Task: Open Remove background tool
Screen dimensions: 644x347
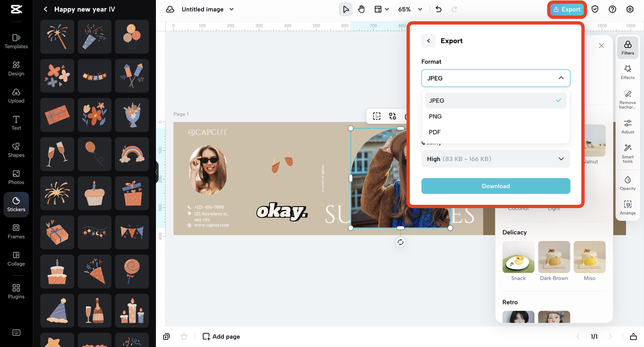Action: tap(627, 99)
